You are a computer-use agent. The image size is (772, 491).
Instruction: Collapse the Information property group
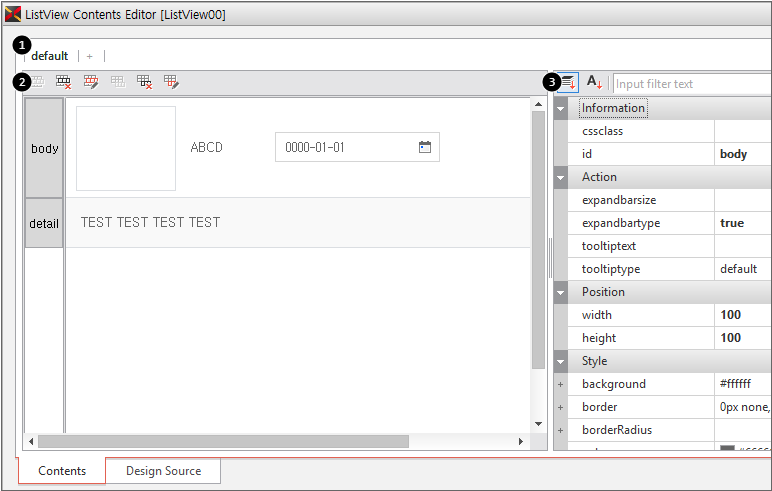(x=561, y=108)
